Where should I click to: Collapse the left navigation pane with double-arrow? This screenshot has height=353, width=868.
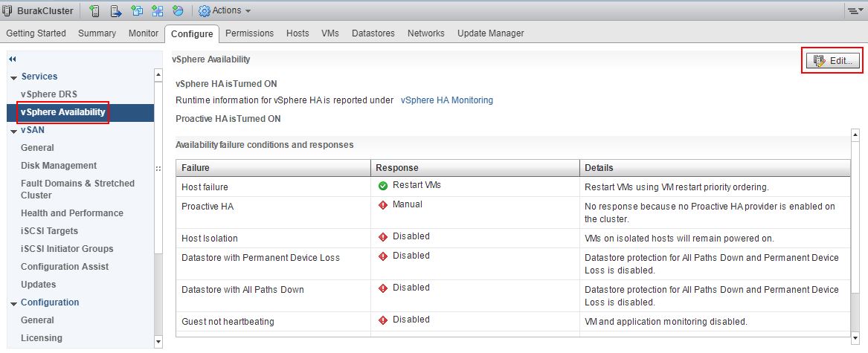12,59
